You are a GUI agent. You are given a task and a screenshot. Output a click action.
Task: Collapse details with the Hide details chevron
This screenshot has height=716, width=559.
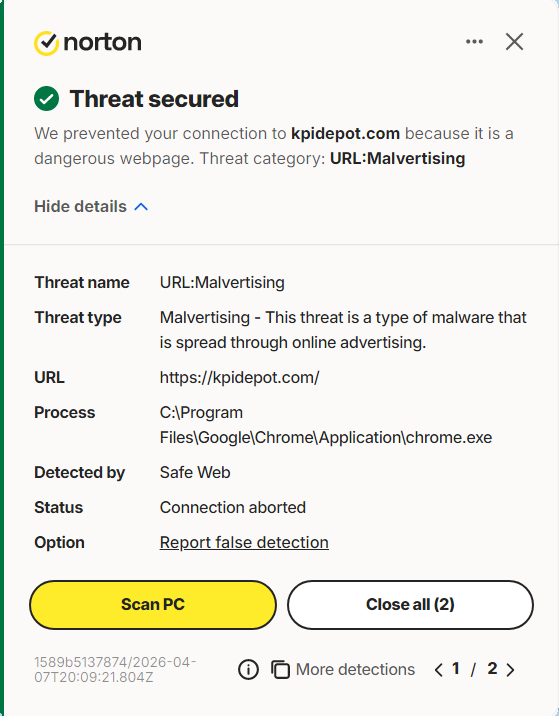(x=141, y=207)
